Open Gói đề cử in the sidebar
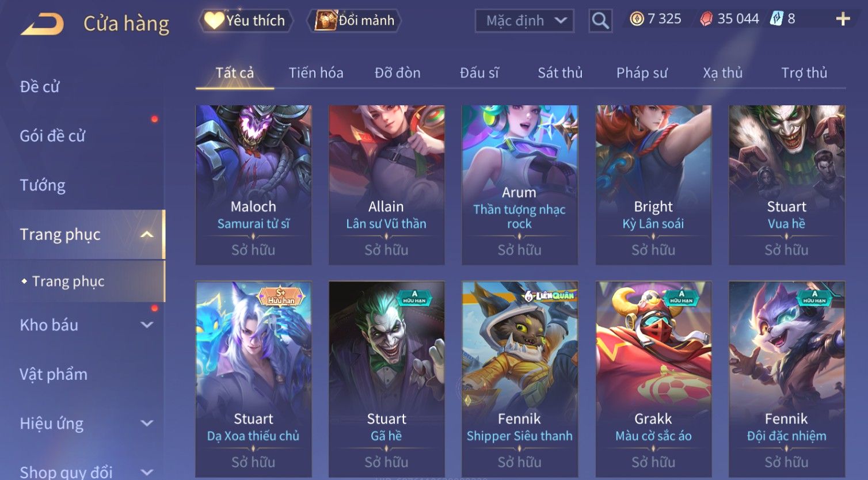This screenshot has height=480, width=868. (52, 136)
